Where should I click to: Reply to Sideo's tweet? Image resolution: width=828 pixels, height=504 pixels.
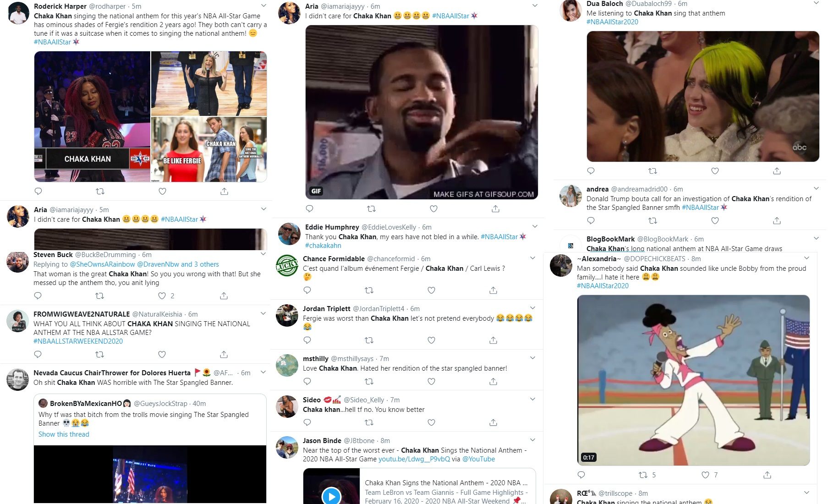307,422
